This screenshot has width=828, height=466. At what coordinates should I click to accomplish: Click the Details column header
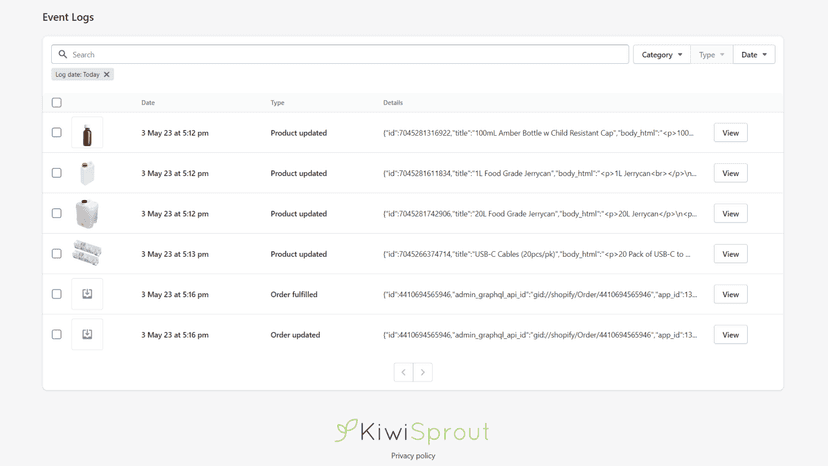tap(393, 102)
